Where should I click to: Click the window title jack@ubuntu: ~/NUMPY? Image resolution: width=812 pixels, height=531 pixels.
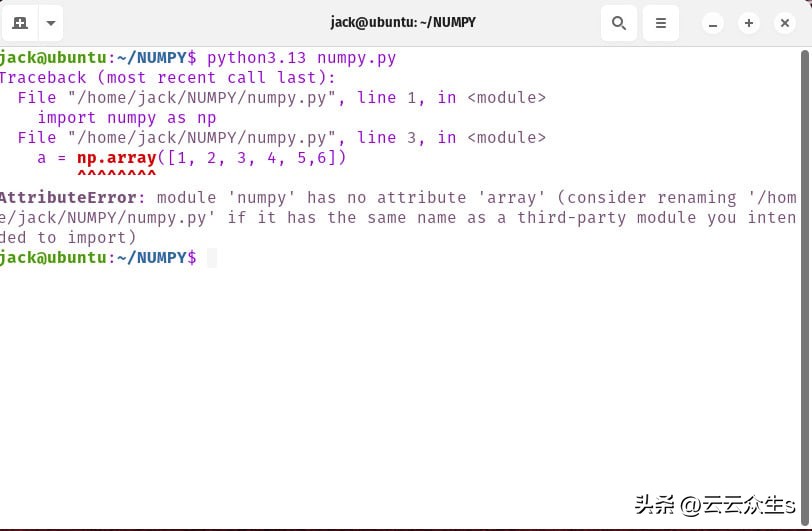[403, 23]
